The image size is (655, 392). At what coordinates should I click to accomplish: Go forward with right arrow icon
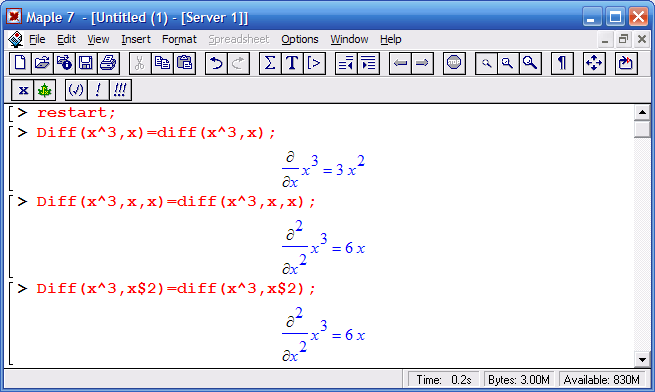click(x=422, y=64)
